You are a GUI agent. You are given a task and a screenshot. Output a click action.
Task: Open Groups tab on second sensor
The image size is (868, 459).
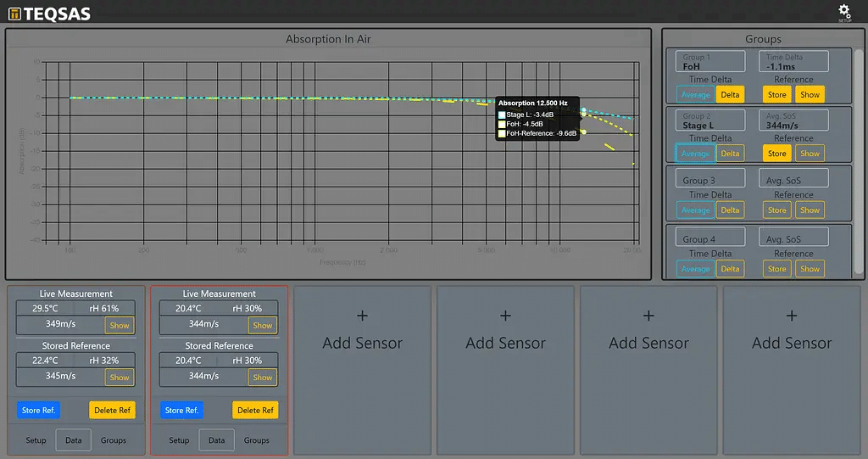point(257,440)
